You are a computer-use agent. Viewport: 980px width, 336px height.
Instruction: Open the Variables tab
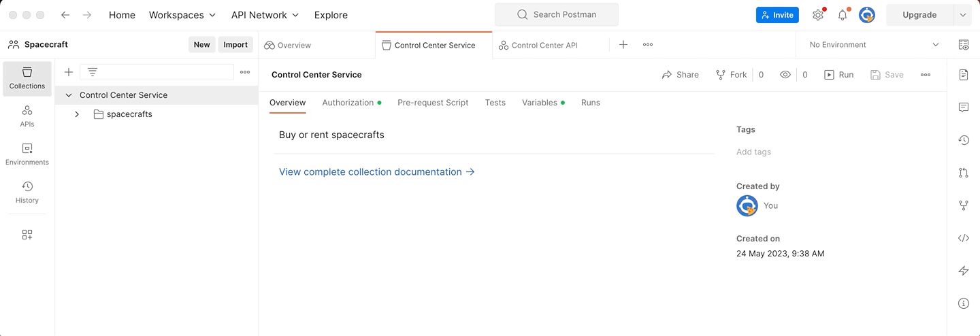[x=543, y=103]
